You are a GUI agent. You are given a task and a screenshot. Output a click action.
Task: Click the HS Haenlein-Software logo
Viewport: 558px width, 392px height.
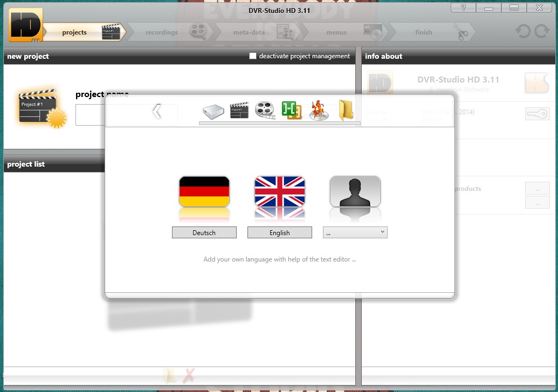pyautogui.click(x=536, y=82)
